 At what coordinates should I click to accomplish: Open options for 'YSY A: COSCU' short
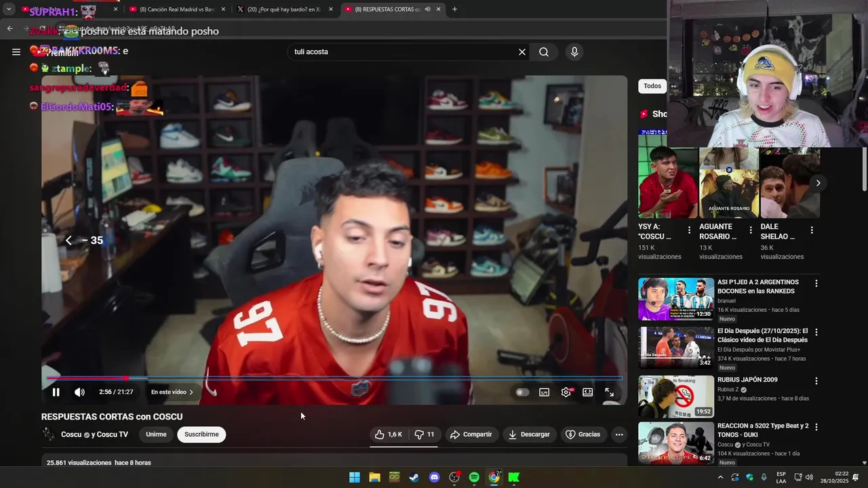tap(690, 230)
